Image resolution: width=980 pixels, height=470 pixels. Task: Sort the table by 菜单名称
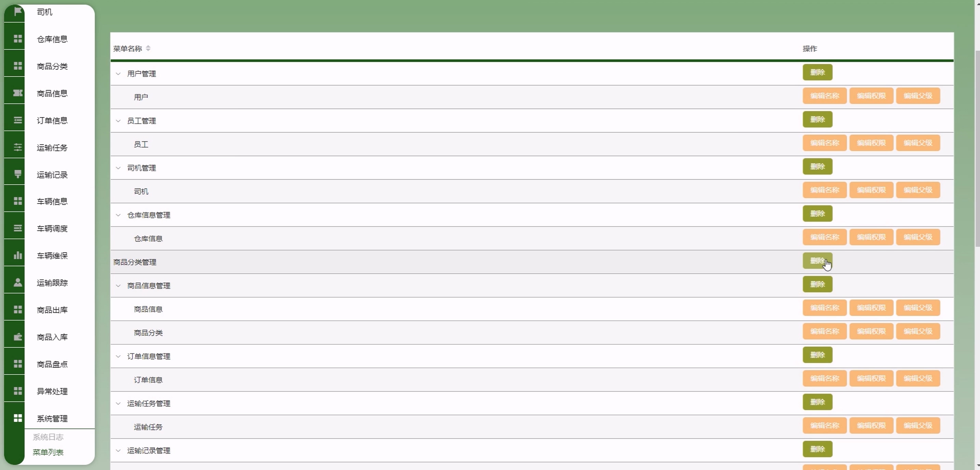(x=148, y=48)
